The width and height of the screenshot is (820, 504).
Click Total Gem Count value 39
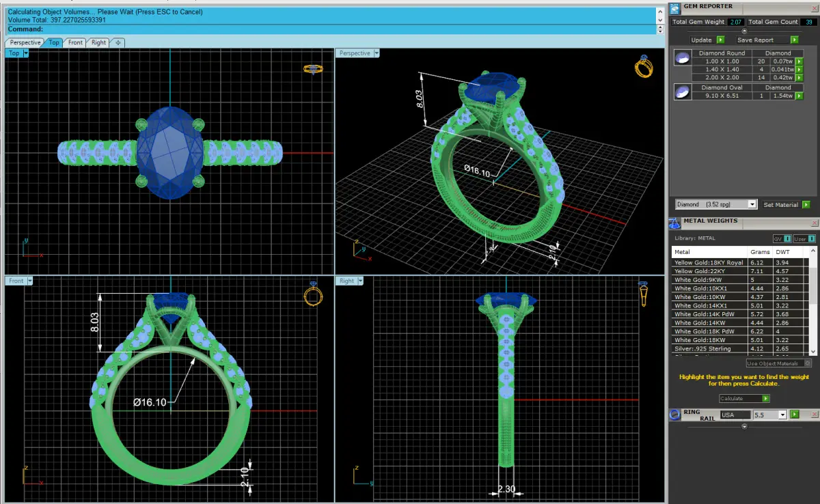809,22
